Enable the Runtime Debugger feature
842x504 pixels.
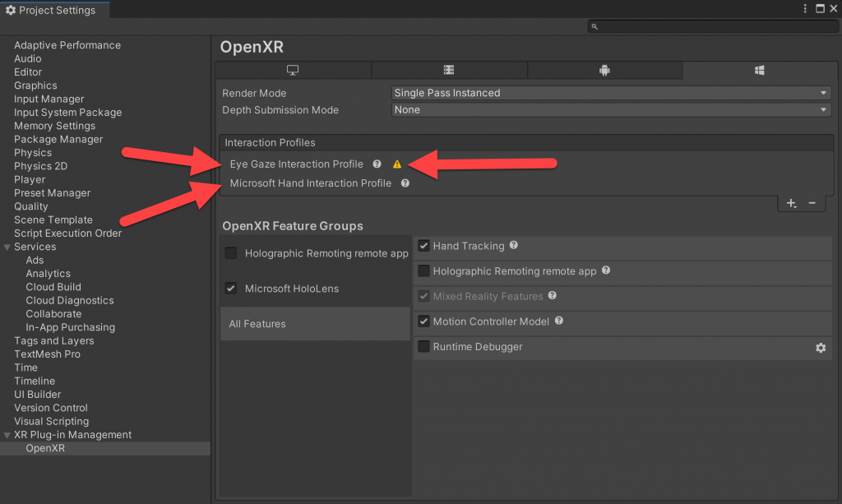click(x=423, y=347)
